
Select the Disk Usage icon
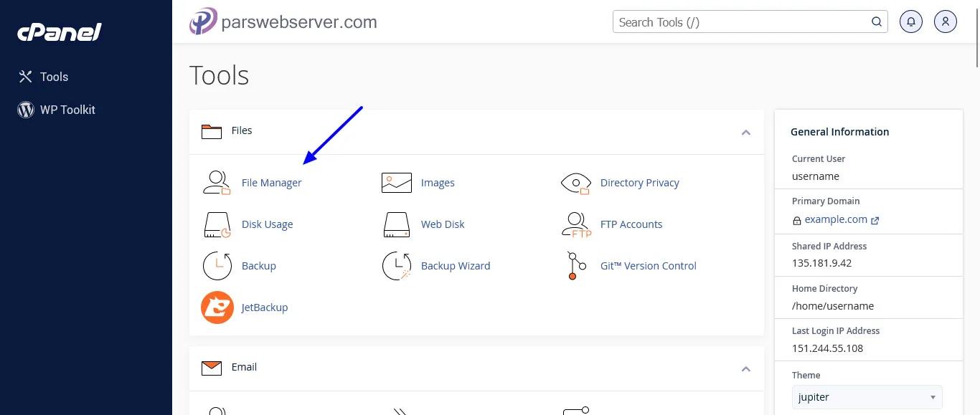point(217,224)
